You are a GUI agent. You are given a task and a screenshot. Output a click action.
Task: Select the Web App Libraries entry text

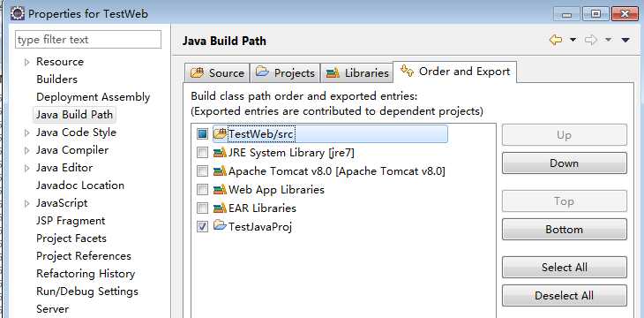(x=276, y=189)
